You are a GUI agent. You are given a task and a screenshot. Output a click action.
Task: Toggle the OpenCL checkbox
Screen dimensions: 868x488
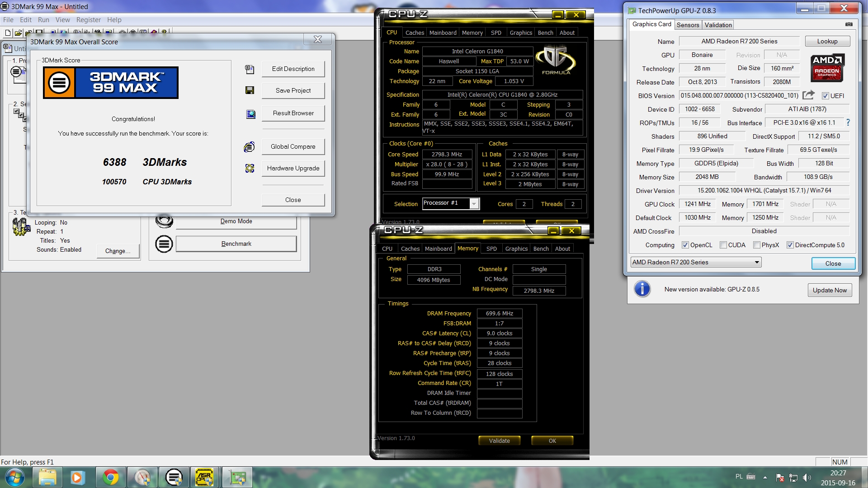pyautogui.click(x=685, y=245)
